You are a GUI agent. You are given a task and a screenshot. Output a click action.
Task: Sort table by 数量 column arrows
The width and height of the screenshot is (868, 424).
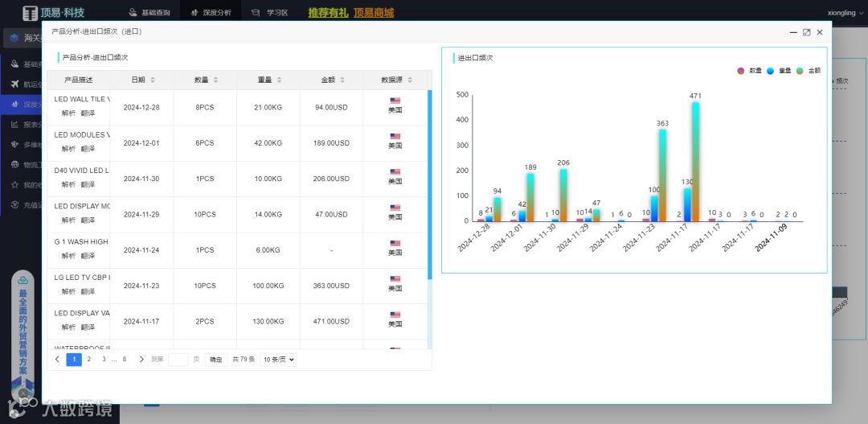[x=216, y=80]
